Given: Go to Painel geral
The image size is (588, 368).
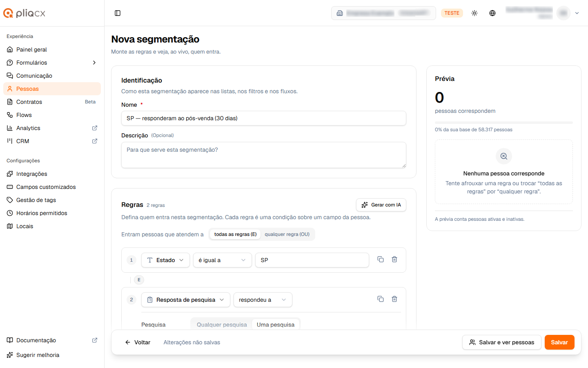Looking at the screenshot, I should coord(52,49).
